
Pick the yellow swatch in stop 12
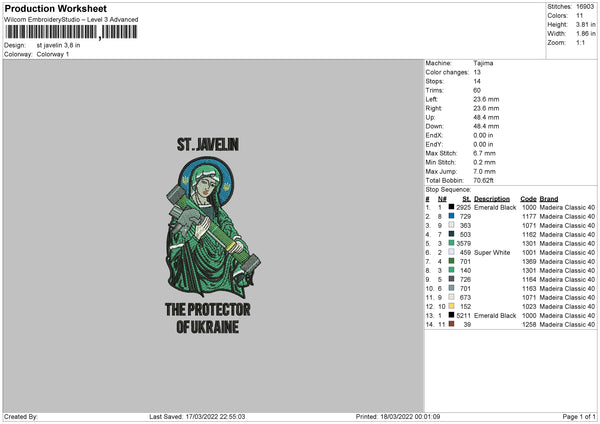(452, 306)
